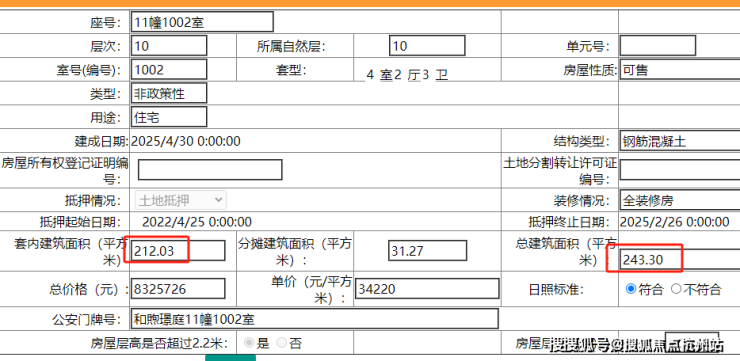Open the 抵押情况 dropdown showing 土地抵押

pos(181,200)
